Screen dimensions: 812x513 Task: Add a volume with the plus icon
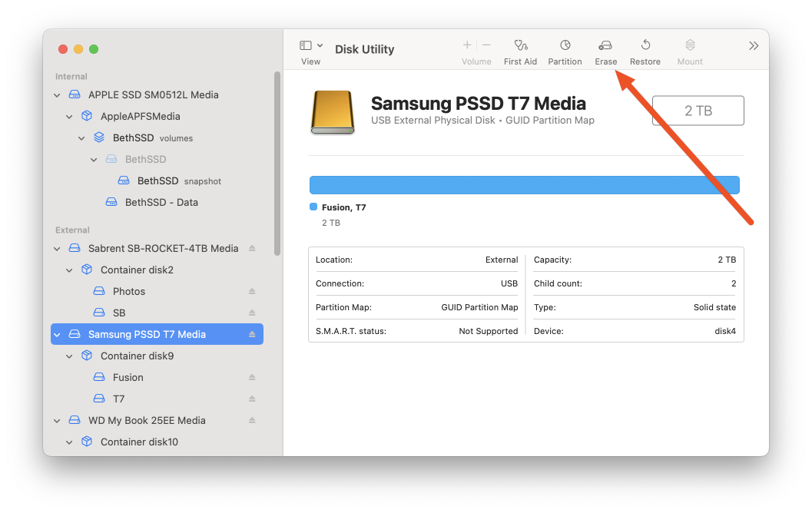pyautogui.click(x=466, y=45)
